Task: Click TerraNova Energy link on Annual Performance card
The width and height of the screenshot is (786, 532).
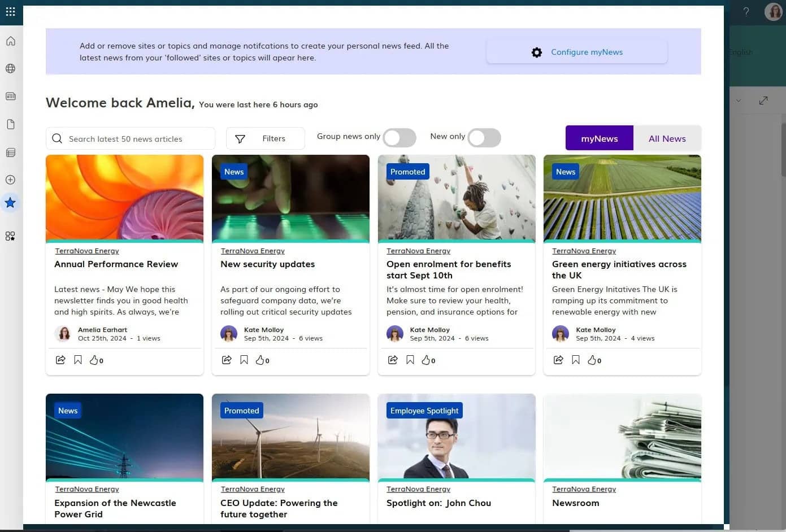Action: 87,251
